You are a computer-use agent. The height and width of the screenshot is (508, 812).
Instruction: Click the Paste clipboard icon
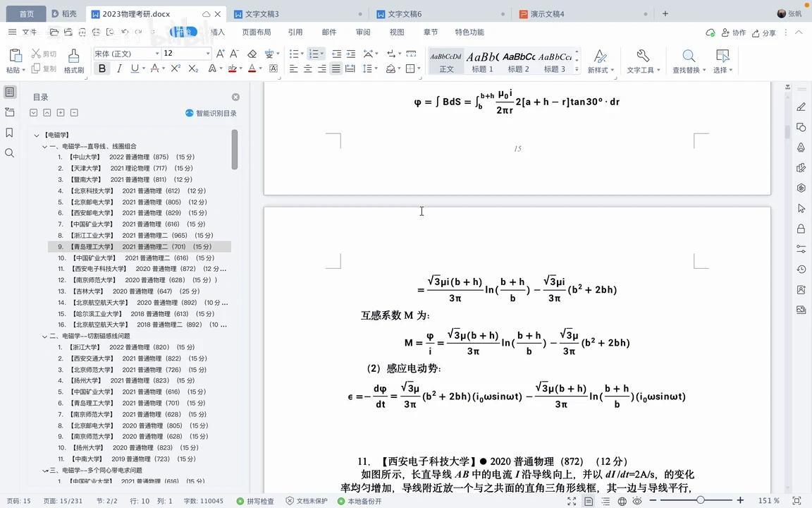(x=16, y=55)
